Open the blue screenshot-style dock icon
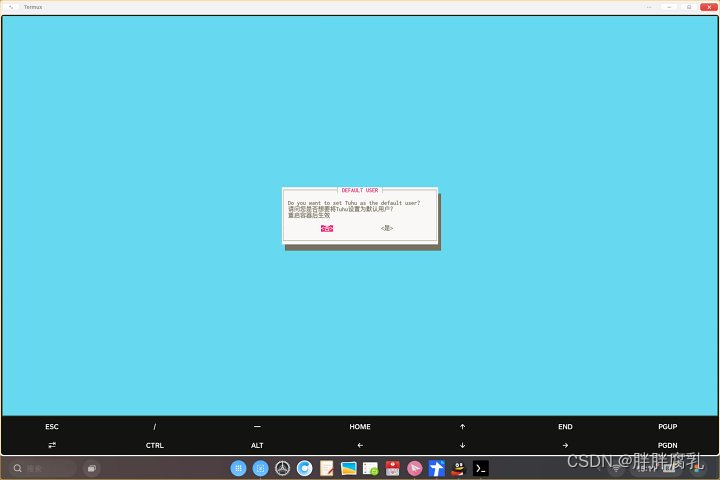720x480 pixels. [x=260, y=469]
